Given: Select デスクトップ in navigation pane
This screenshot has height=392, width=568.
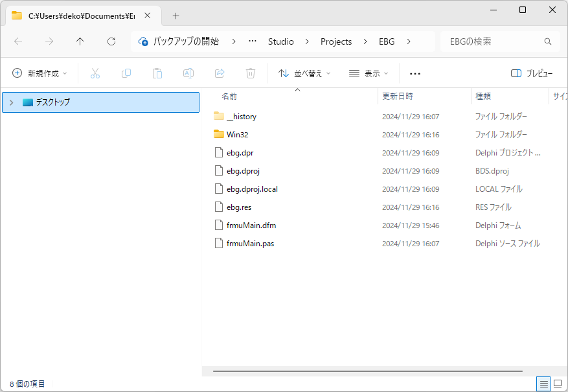Looking at the screenshot, I should 100,102.
